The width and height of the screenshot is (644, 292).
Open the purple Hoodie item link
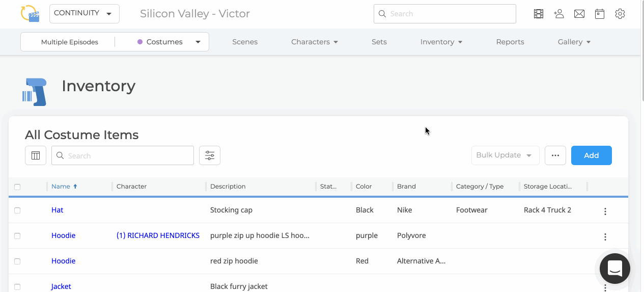[x=63, y=235]
